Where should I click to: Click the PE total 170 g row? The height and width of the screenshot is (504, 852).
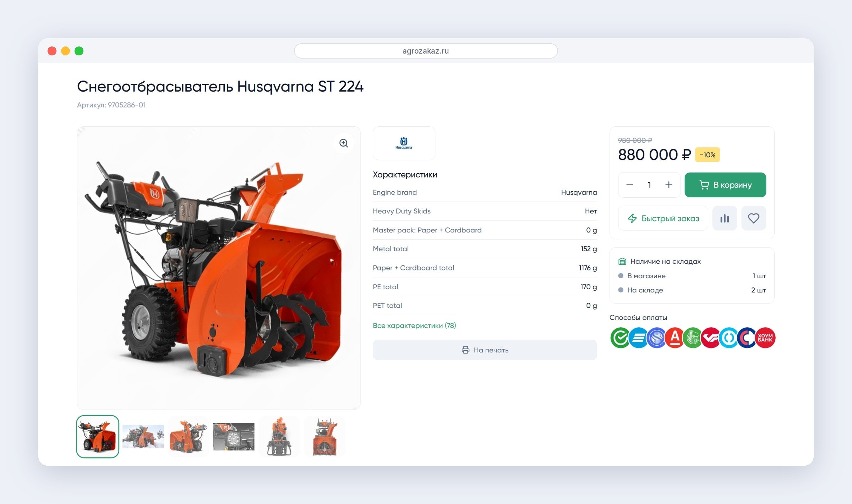tap(485, 287)
